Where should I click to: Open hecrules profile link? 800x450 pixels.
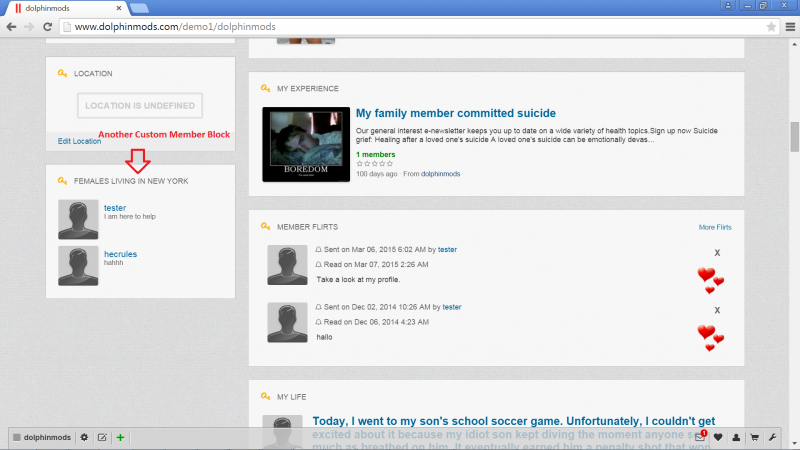point(120,254)
